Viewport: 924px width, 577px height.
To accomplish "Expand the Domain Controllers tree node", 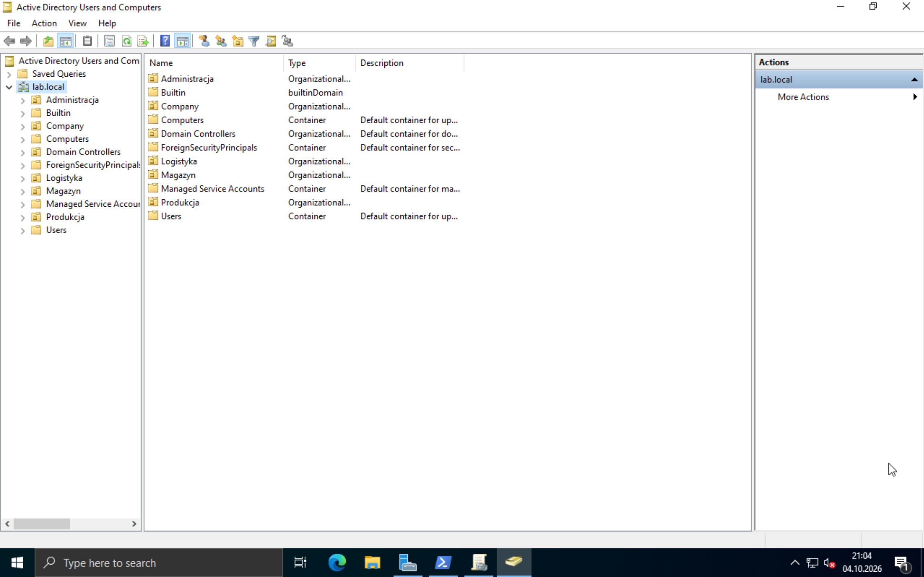I will (22, 153).
